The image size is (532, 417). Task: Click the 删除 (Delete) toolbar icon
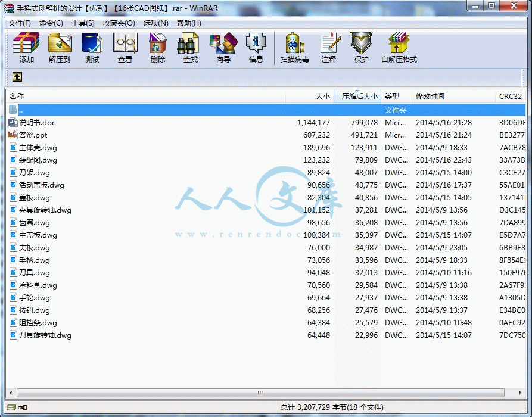pos(157,43)
